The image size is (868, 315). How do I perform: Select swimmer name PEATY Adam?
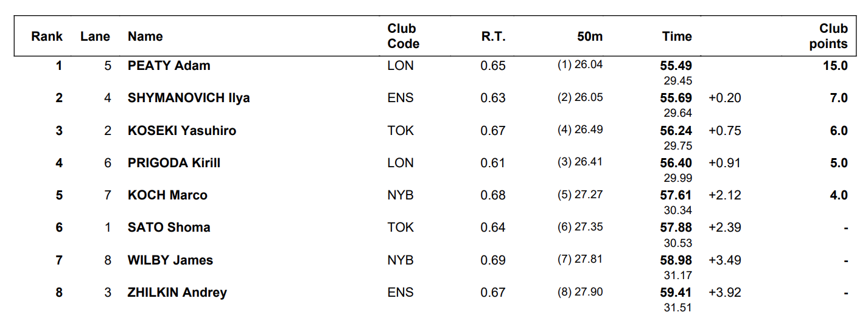pos(169,66)
